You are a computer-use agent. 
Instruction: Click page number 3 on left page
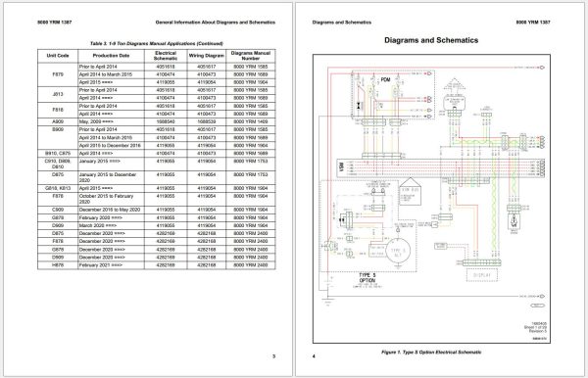pos(273,356)
